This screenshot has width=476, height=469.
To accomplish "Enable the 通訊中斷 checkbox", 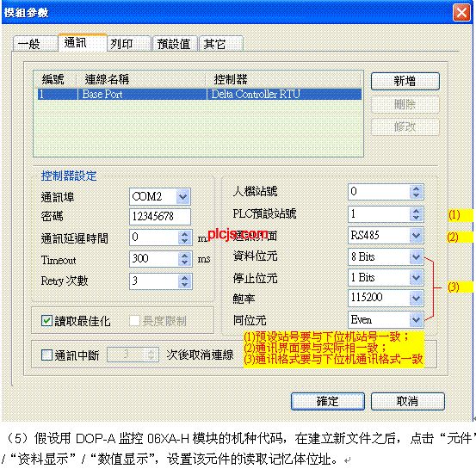I will pyautogui.click(x=46, y=355).
